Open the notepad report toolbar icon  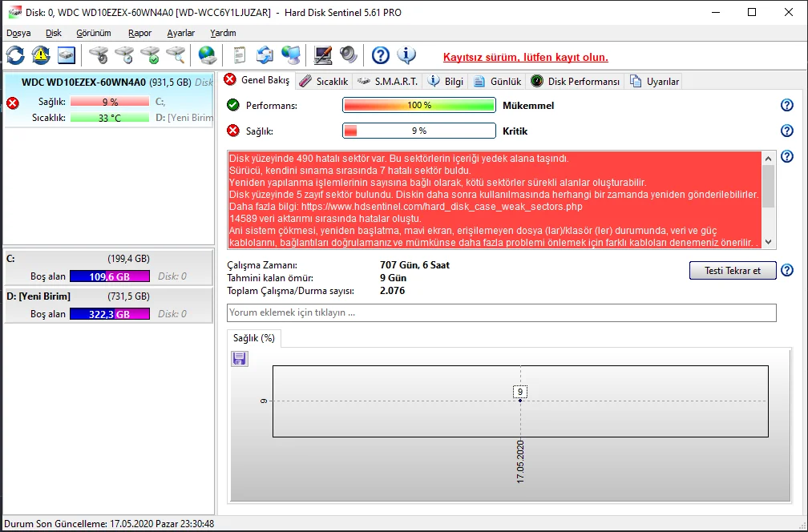click(239, 54)
